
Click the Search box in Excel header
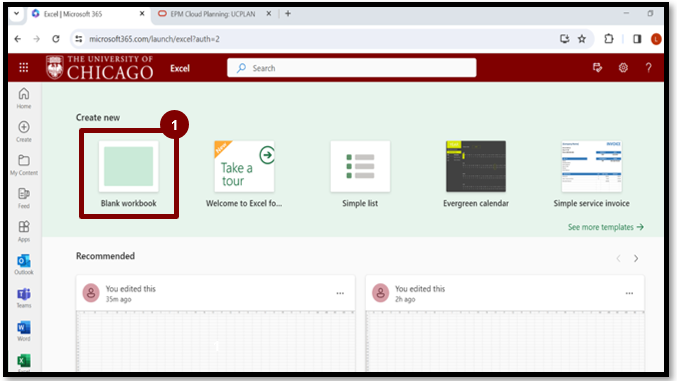pyautogui.click(x=352, y=68)
